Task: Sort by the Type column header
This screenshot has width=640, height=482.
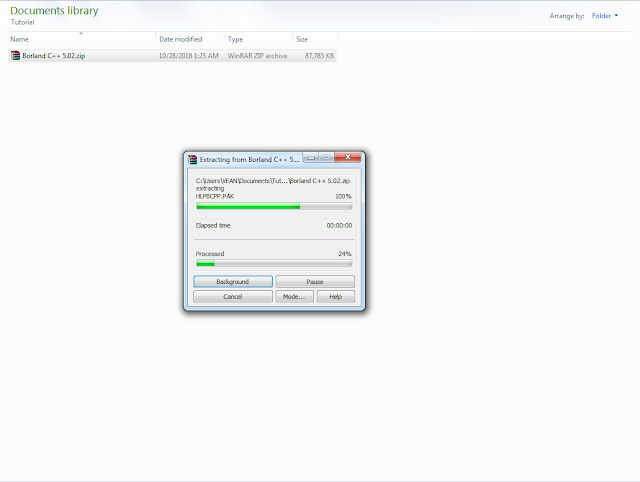Action: pyautogui.click(x=258, y=39)
